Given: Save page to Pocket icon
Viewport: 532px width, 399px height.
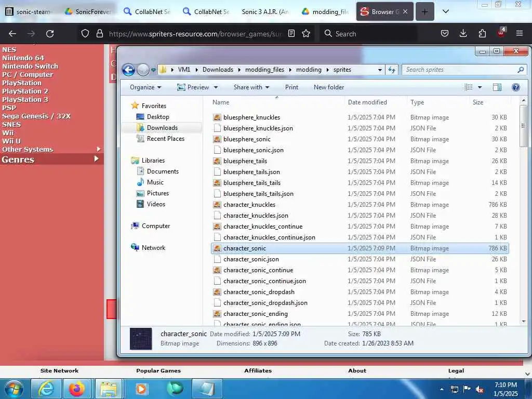Looking at the screenshot, I should 445,34.
